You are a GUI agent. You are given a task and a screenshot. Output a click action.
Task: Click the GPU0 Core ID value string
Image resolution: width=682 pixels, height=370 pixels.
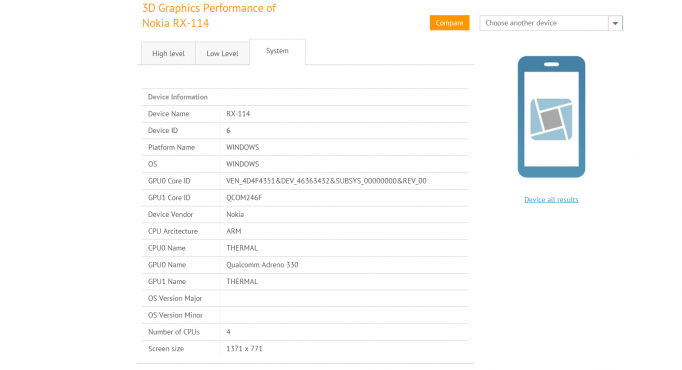(x=326, y=181)
